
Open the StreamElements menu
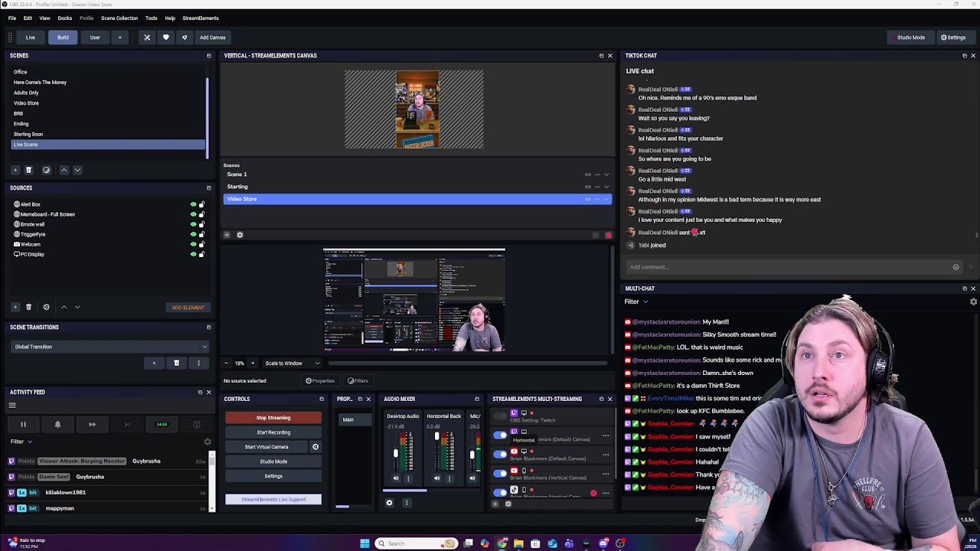pyautogui.click(x=200, y=18)
